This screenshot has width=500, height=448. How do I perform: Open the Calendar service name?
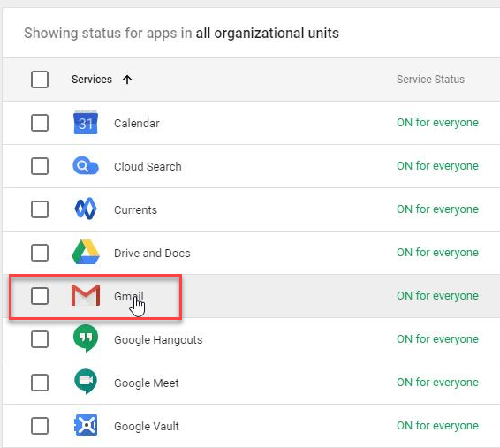click(x=137, y=124)
